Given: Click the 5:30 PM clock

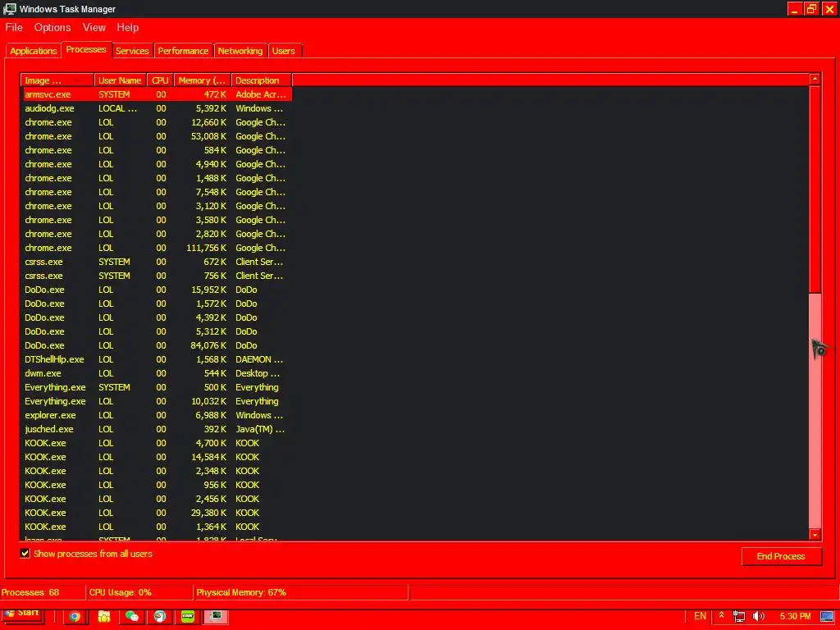Looking at the screenshot, I should 795,617.
